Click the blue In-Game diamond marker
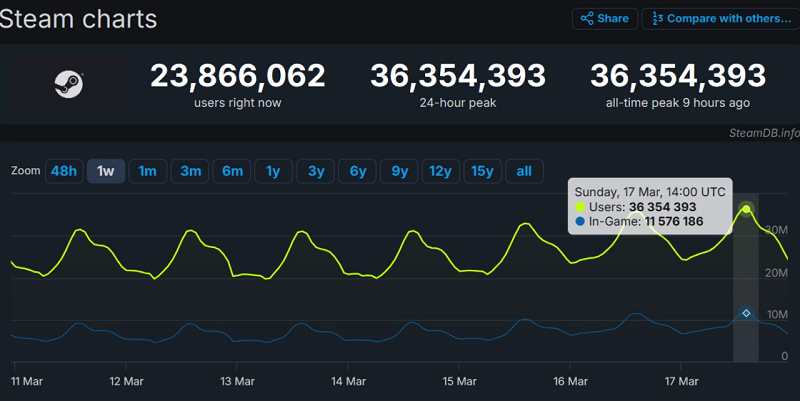The width and height of the screenshot is (800, 401). click(x=746, y=313)
